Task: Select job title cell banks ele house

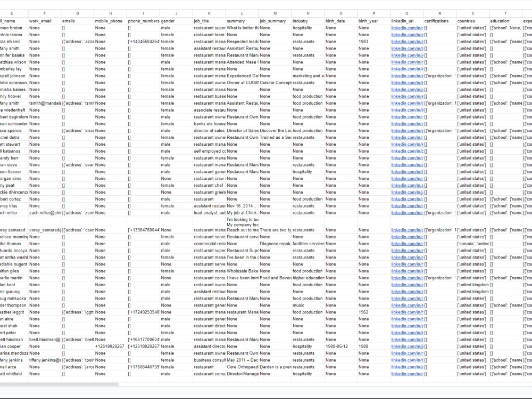Action: 209,124
